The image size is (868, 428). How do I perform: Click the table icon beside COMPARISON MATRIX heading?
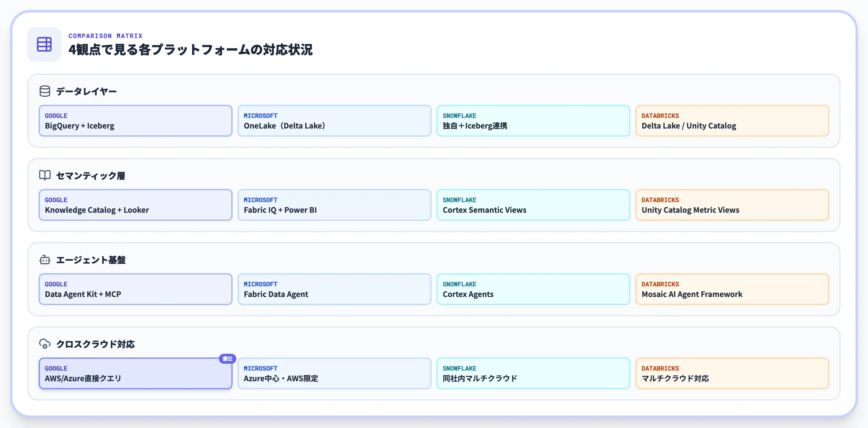44,44
